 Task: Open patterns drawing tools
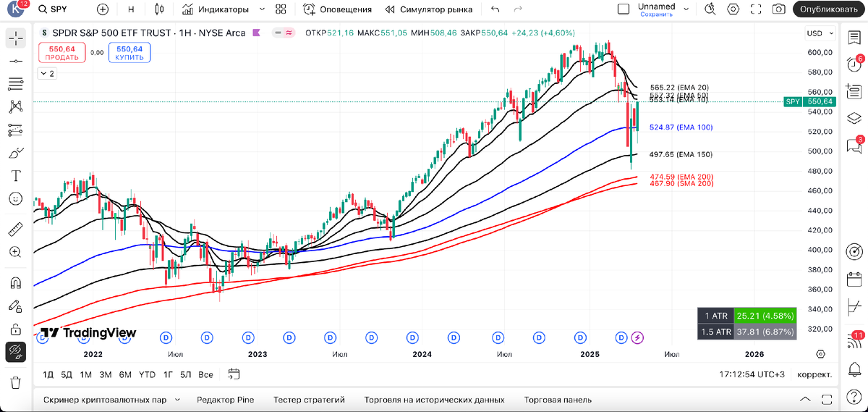tap(16, 107)
